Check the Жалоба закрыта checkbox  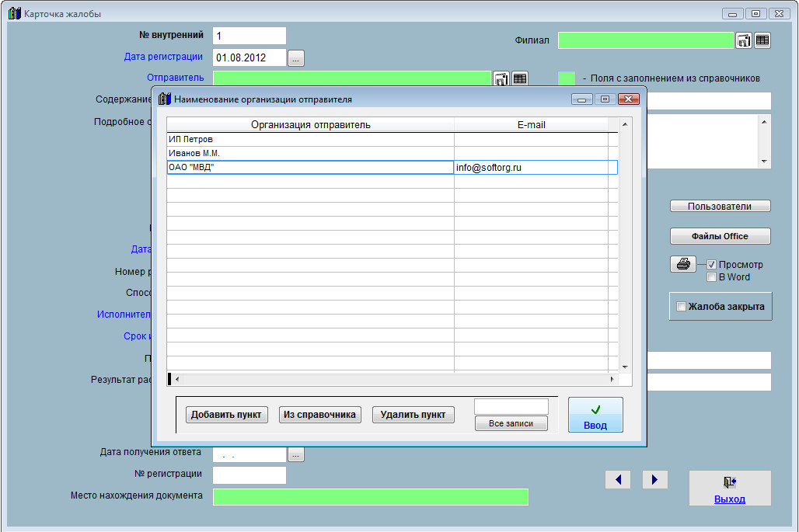681,307
